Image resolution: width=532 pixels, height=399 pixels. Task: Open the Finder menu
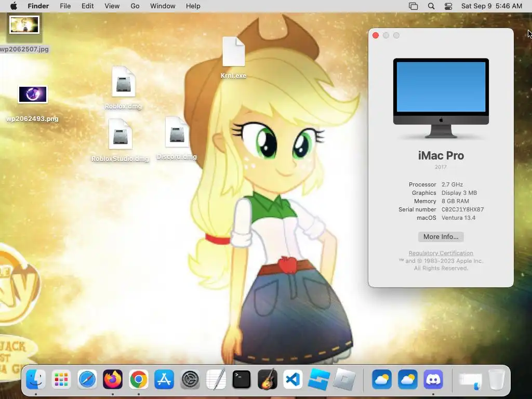[38, 6]
